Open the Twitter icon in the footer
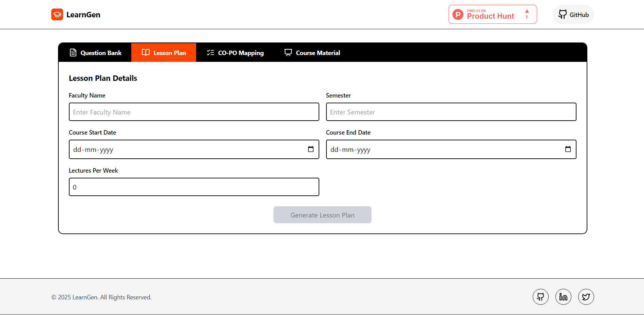This screenshot has width=644, height=315. [x=586, y=297]
